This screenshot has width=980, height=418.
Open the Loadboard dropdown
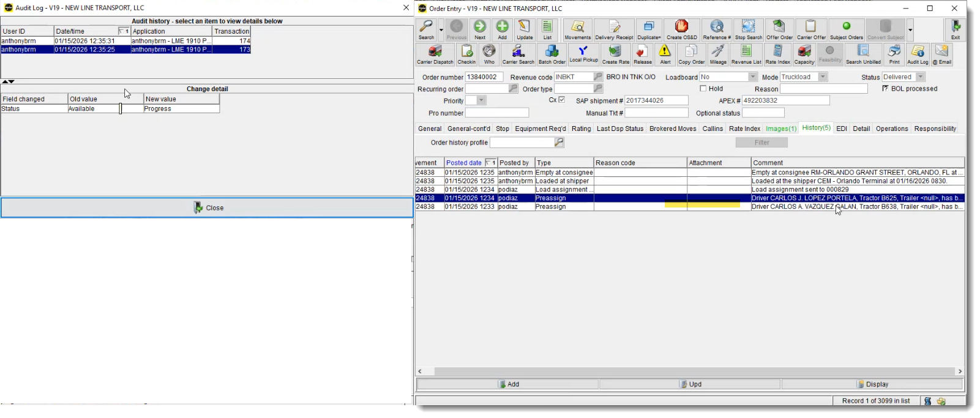[x=753, y=77]
